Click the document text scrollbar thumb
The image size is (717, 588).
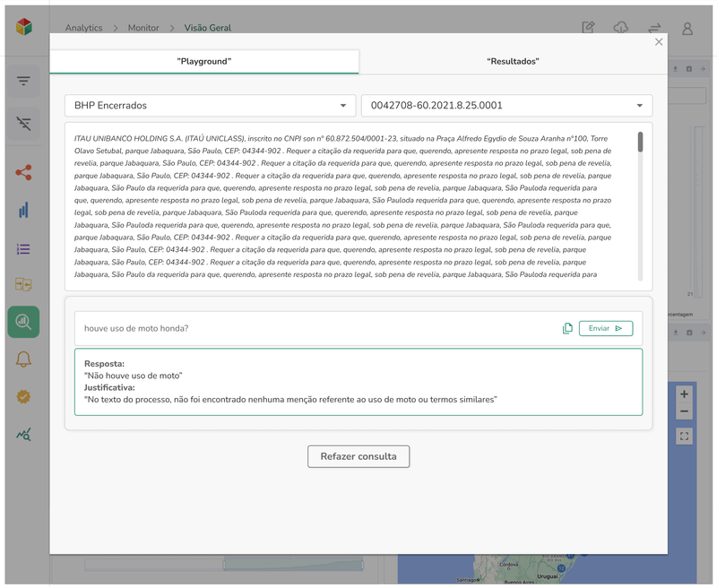click(x=640, y=142)
